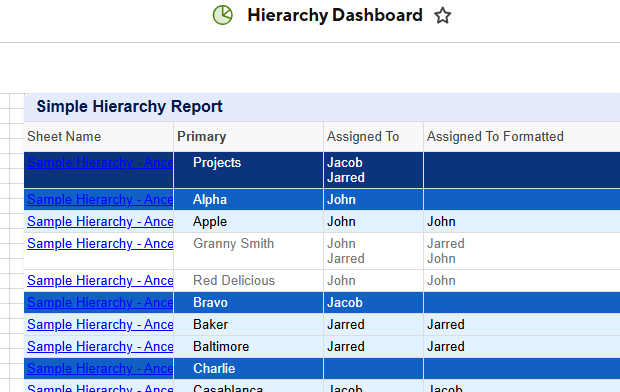Open the sheet link in the Bravo row
The image size is (620, 392).
click(x=100, y=303)
